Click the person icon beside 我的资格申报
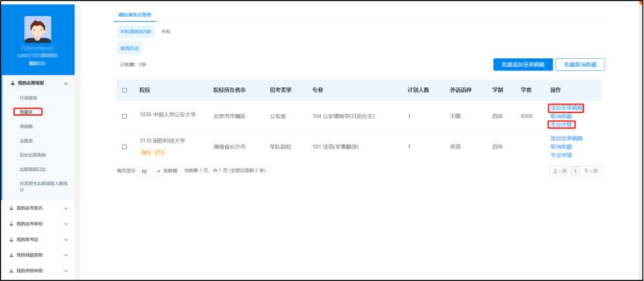Image resolution: width=644 pixels, height=281 pixels. click(x=14, y=270)
